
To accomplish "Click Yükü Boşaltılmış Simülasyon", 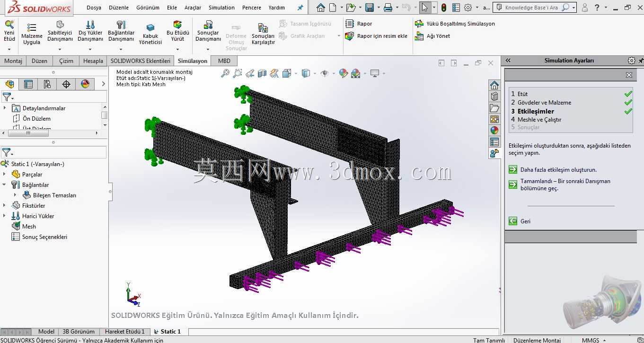I will tap(455, 24).
